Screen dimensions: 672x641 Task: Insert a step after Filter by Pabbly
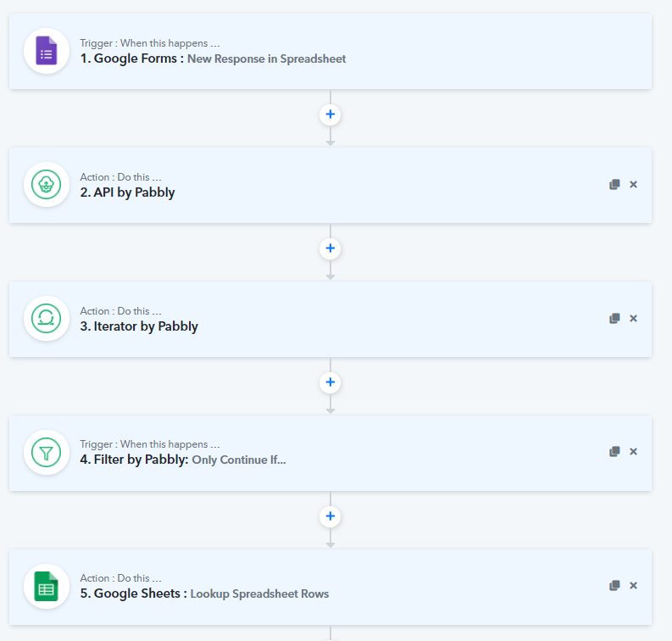click(330, 516)
